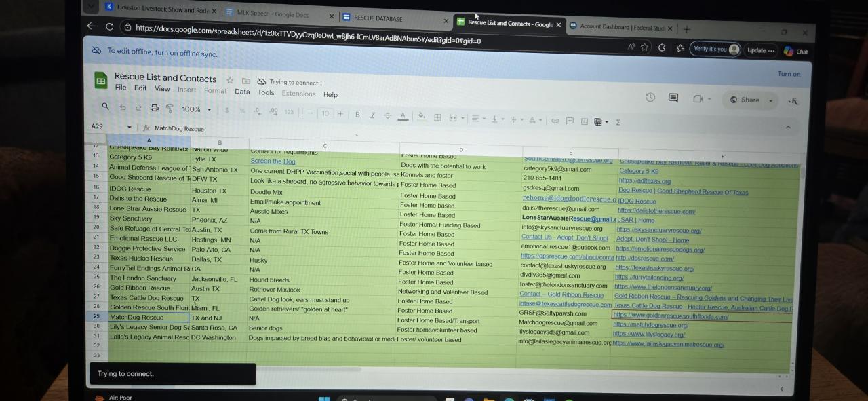The height and width of the screenshot is (401, 868).
Task: Reload the page
Action: [x=109, y=26]
